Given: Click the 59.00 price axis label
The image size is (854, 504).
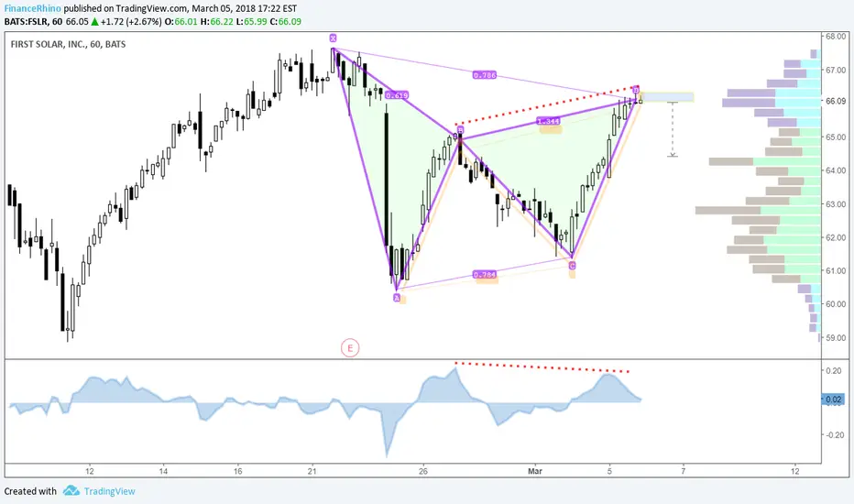Looking at the screenshot, I should (836, 338).
